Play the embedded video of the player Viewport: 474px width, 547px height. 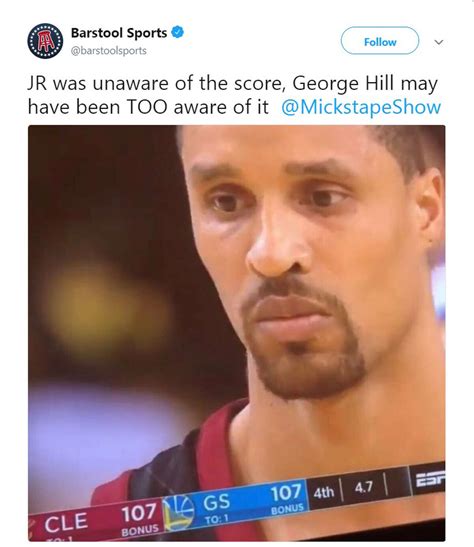pyautogui.click(x=236, y=333)
